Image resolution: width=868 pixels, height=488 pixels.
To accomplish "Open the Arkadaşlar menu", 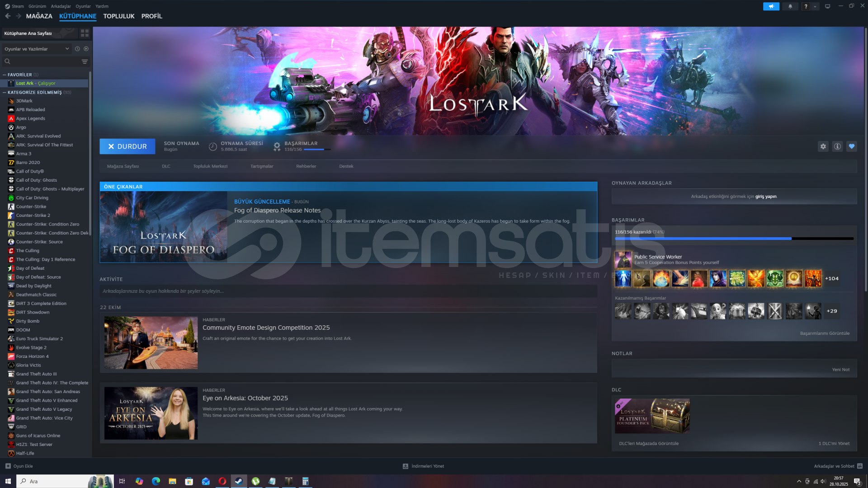I will 61,6.
